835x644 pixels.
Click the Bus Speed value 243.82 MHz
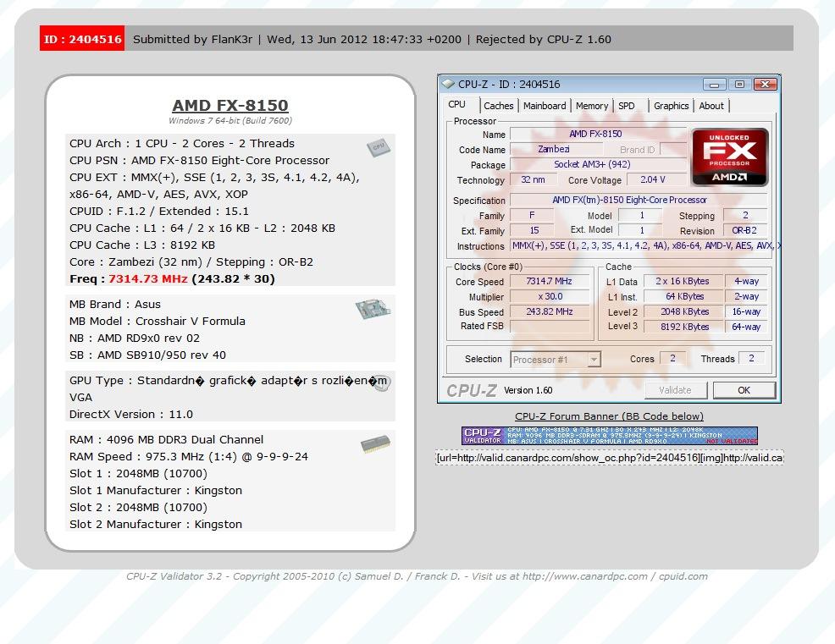click(550, 311)
